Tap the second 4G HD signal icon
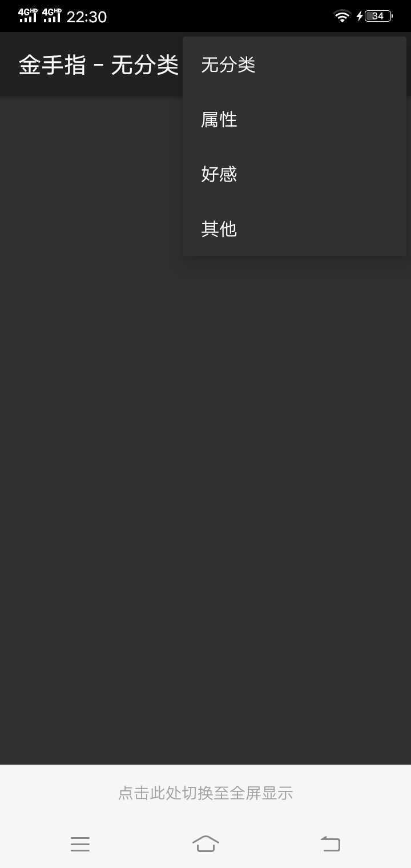This screenshot has height=868, width=411. tap(52, 15)
